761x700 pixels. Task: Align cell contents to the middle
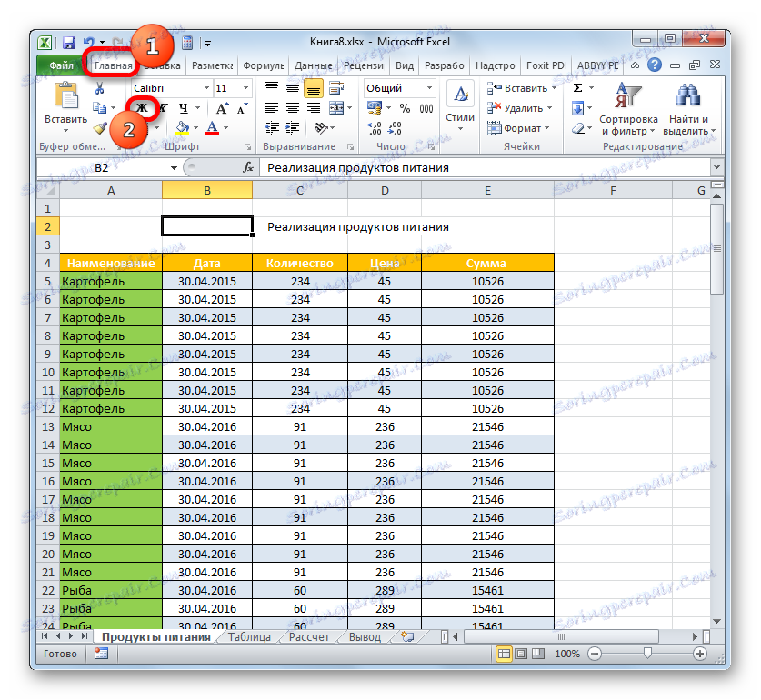293,88
